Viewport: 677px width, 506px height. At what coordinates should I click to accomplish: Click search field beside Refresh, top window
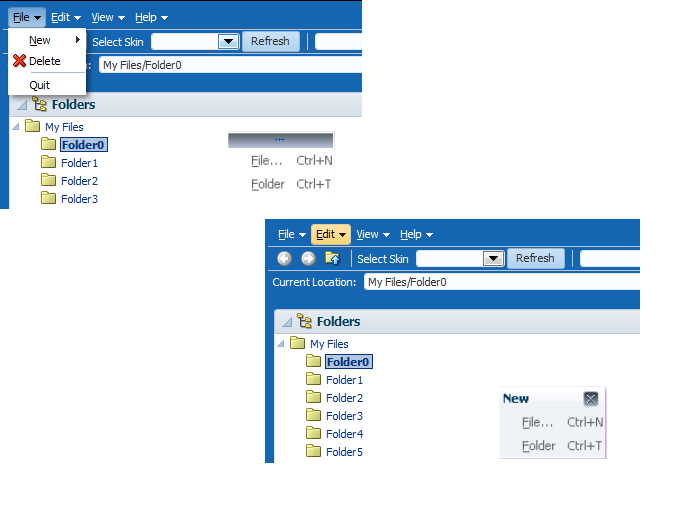click(x=338, y=42)
